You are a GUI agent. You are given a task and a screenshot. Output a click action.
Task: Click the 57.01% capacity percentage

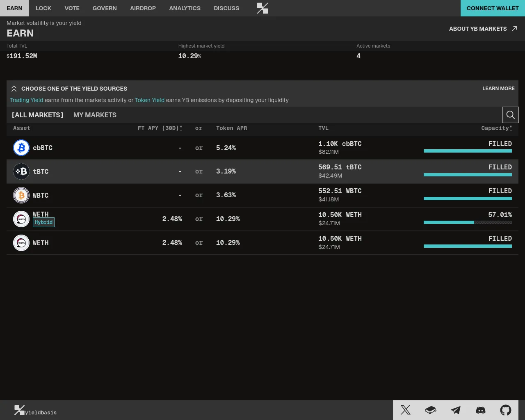[x=500, y=215]
